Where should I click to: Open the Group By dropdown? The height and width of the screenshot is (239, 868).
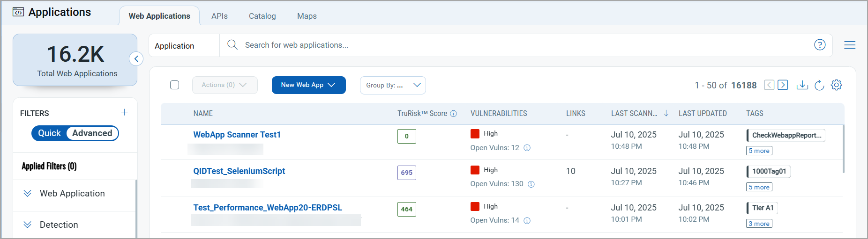point(392,85)
